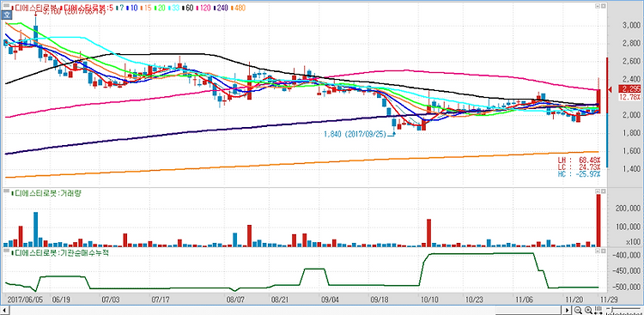Maximize the 기관순매수누적 pane
This screenshot has height=315, width=644.
pyautogui.click(x=604, y=250)
